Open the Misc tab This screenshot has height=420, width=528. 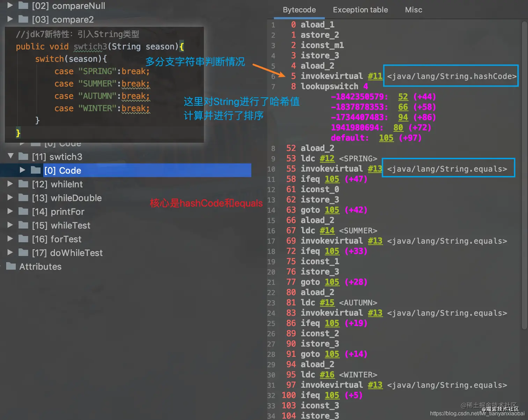(413, 10)
